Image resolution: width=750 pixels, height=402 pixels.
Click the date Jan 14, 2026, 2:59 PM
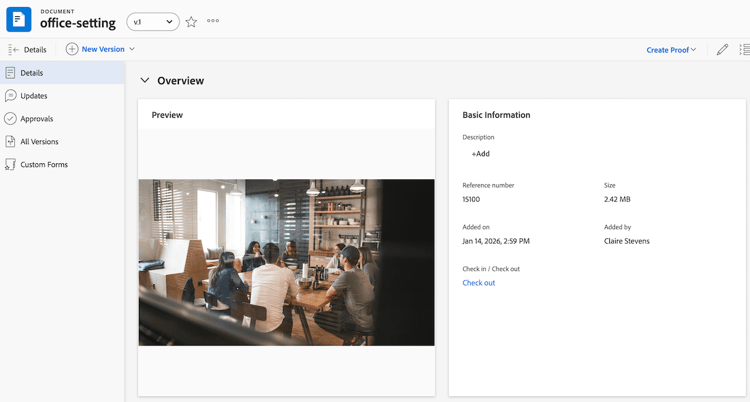coord(496,241)
